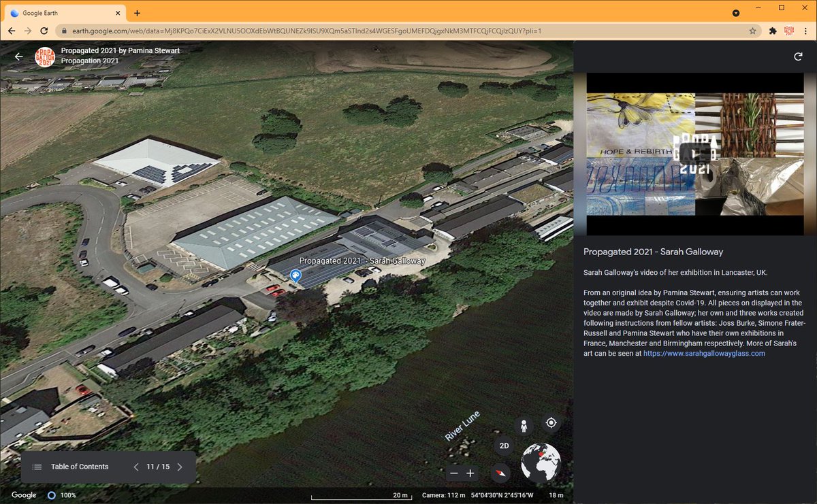Play the Propagated 2021 video
The image size is (817, 504).
tap(695, 154)
